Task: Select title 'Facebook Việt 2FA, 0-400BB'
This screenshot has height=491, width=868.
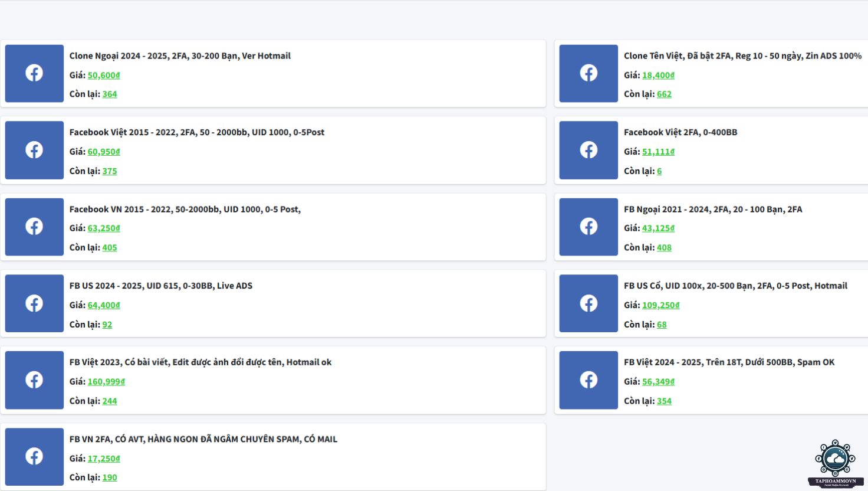Action: pyautogui.click(x=680, y=132)
